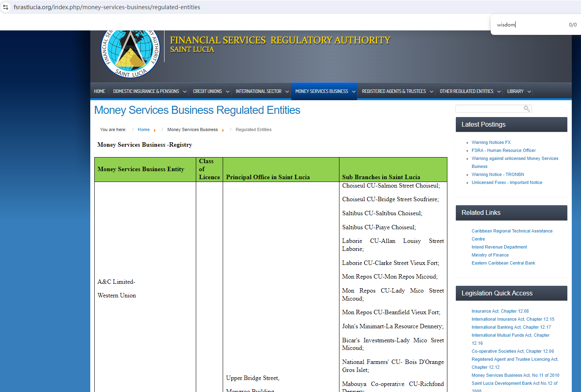Click Choiseul CU-Salmon Street Choiseul entry
The image size is (581, 392).
(391, 186)
